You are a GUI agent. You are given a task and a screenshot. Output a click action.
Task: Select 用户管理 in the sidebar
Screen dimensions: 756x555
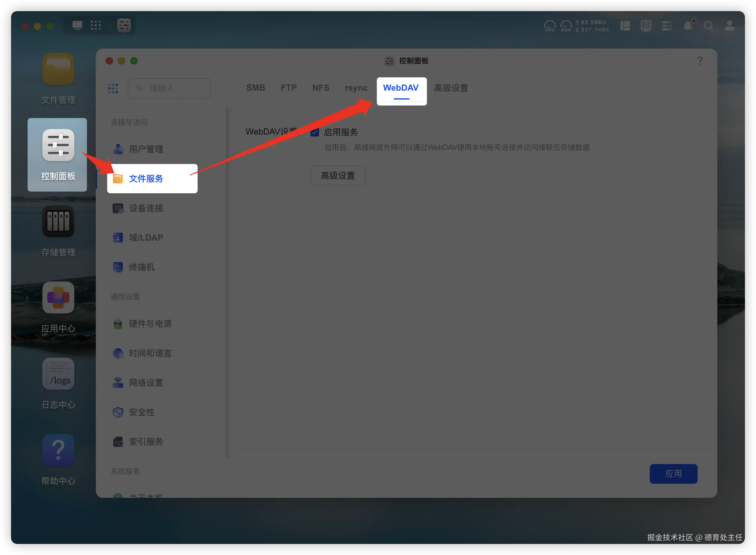coord(146,149)
